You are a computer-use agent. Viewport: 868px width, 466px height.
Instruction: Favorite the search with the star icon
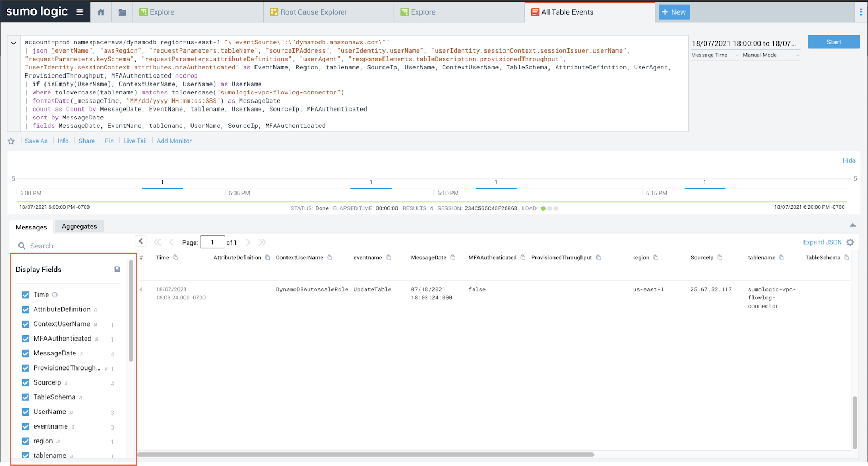click(11, 141)
